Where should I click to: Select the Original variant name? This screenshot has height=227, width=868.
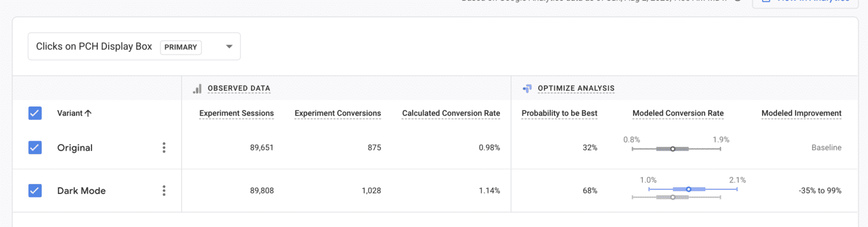pos(75,148)
